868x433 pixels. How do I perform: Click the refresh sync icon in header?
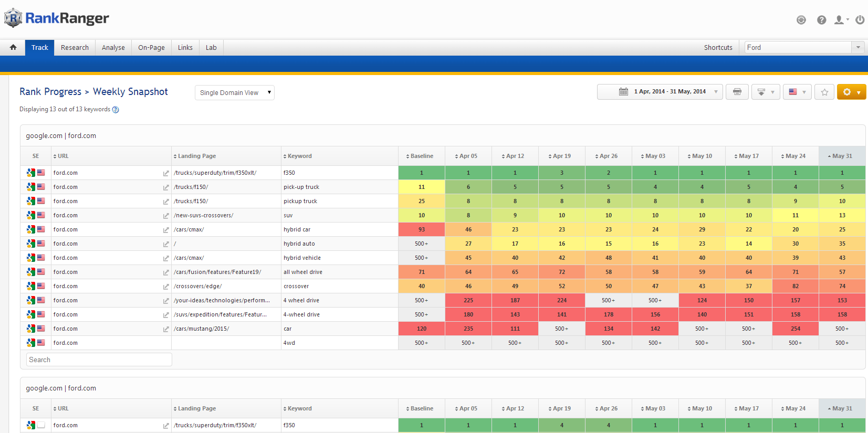pyautogui.click(x=801, y=20)
